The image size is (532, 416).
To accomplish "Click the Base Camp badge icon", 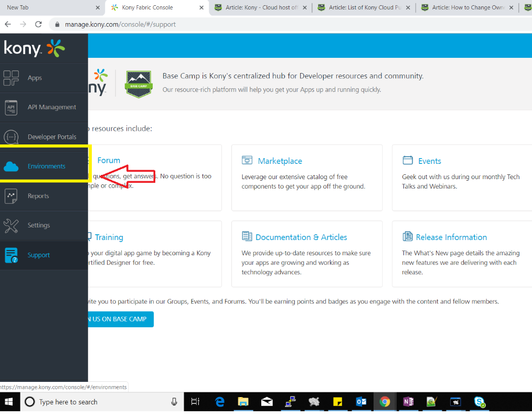I will [138, 84].
